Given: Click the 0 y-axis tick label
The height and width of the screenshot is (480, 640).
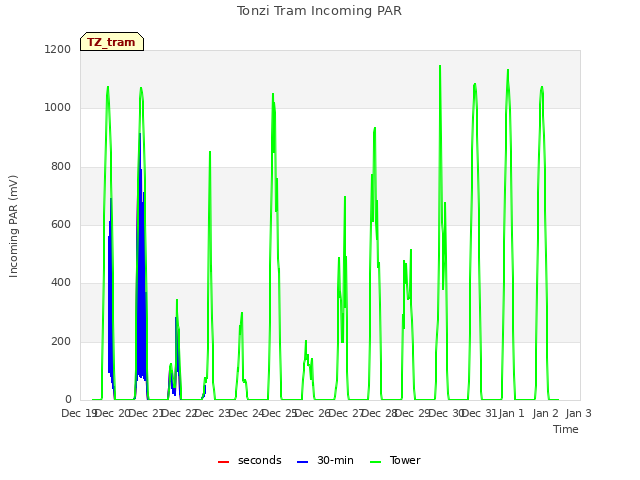Looking at the screenshot, I should tap(68, 399).
